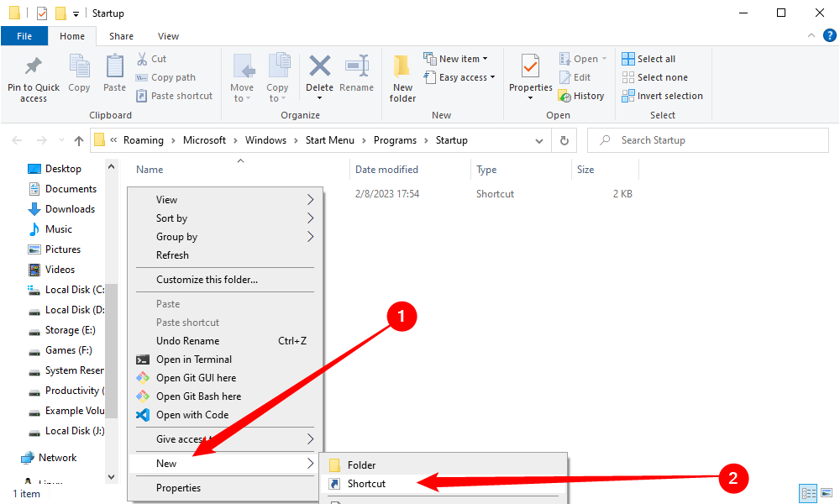Go up one folder with Up arrow
The height and width of the screenshot is (504, 840).
click(x=79, y=140)
